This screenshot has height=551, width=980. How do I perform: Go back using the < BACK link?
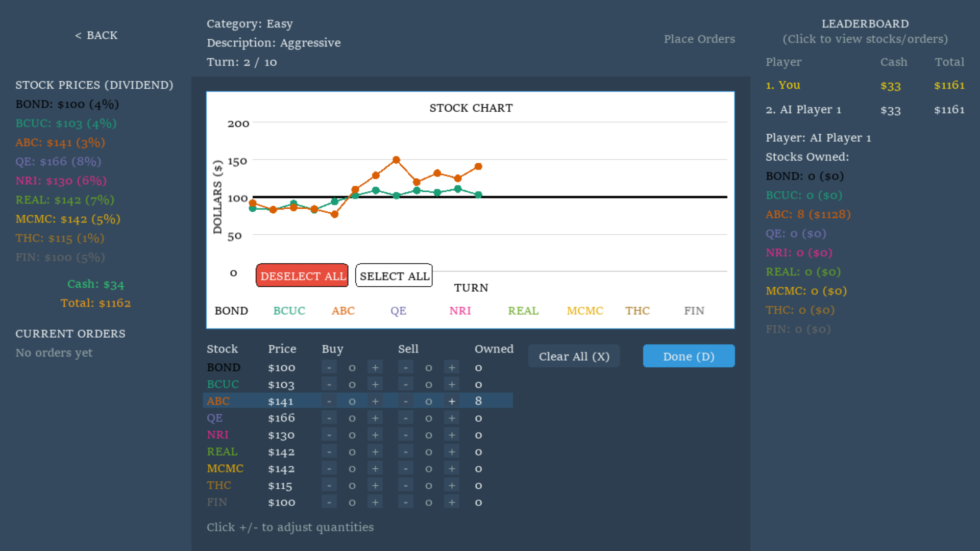pyautogui.click(x=96, y=35)
